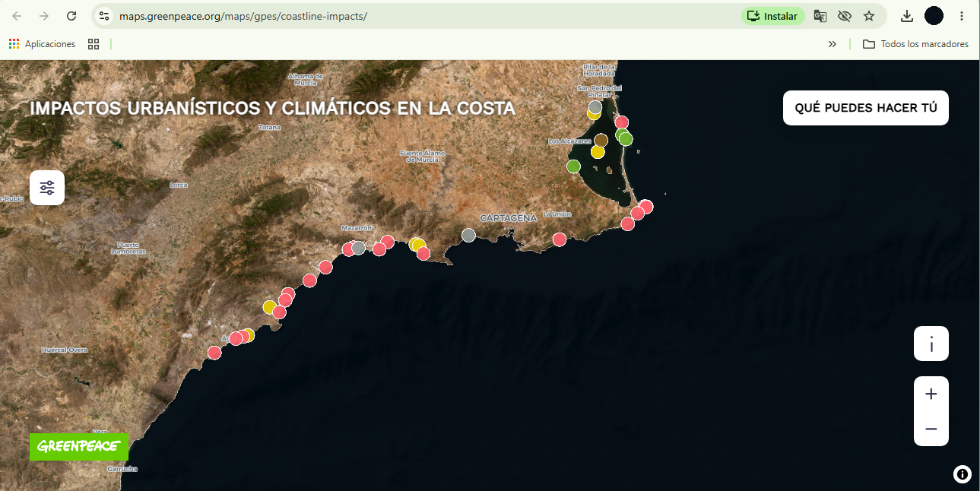Open the translate page icon
The image size is (980, 491).
820,16
